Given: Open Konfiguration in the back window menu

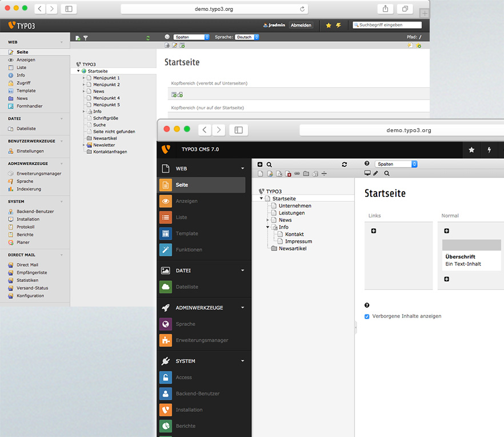Looking at the screenshot, I should [30, 296].
